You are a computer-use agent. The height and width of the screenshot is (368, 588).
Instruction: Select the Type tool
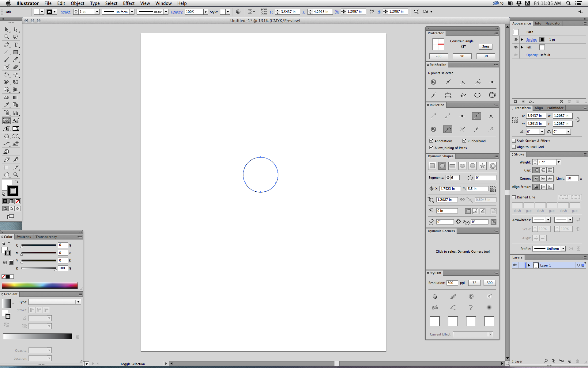point(16,45)
